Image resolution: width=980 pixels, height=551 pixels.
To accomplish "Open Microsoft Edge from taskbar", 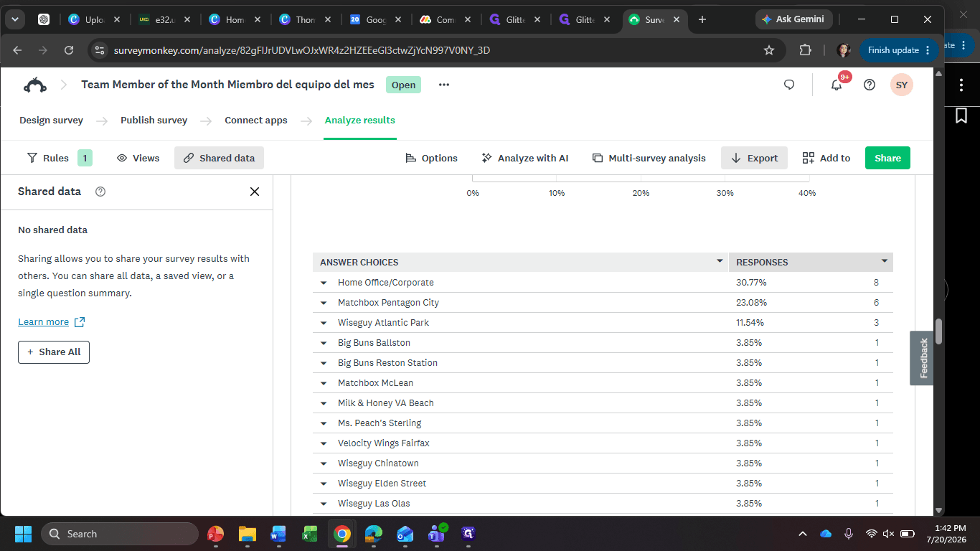I will tap(374, 534).
